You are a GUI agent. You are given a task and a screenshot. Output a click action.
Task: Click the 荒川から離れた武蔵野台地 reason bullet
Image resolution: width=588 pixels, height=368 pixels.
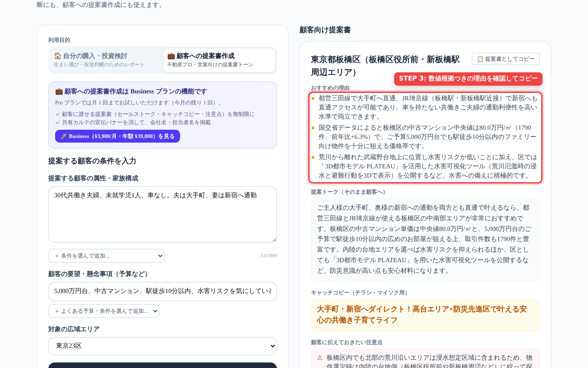point(428,166)
